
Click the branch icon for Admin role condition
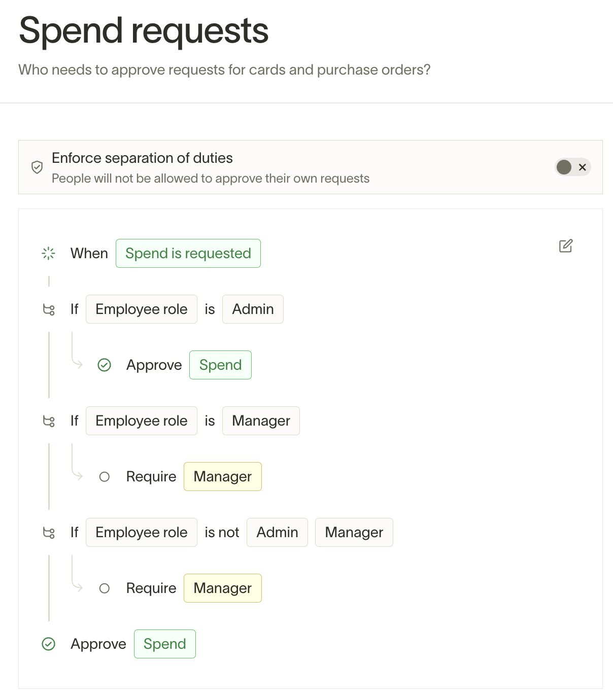[x=49, y=309]
